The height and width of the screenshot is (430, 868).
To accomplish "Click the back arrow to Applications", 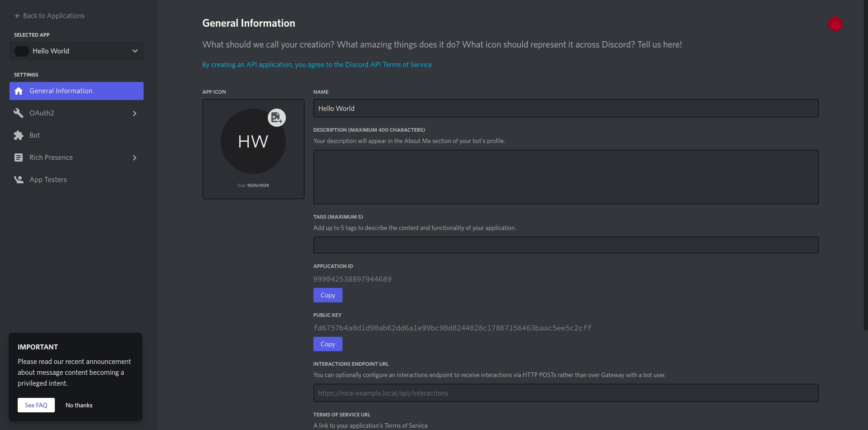I will tap(17, 16).
